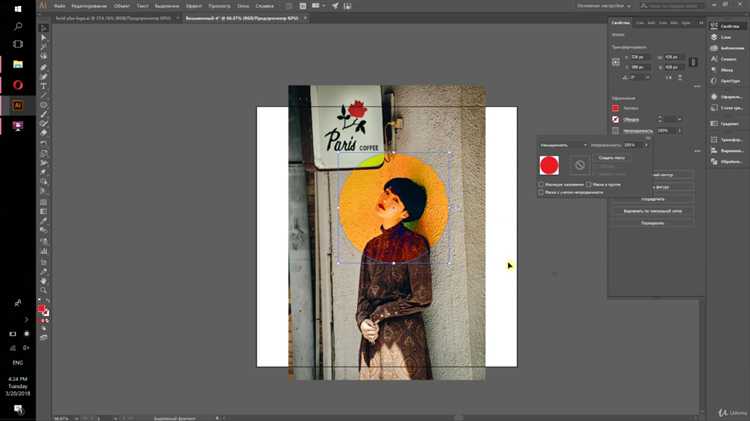Select the Gradient tool in toolbar
The width and height of the screenshot is (750, 421).
[44, 212]
